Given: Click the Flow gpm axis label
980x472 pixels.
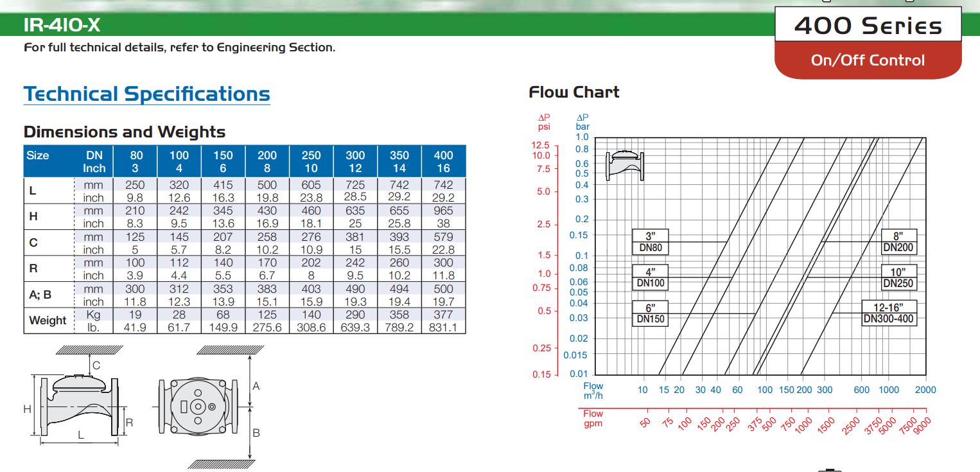Looking at the screenshot, I should 593,419.
